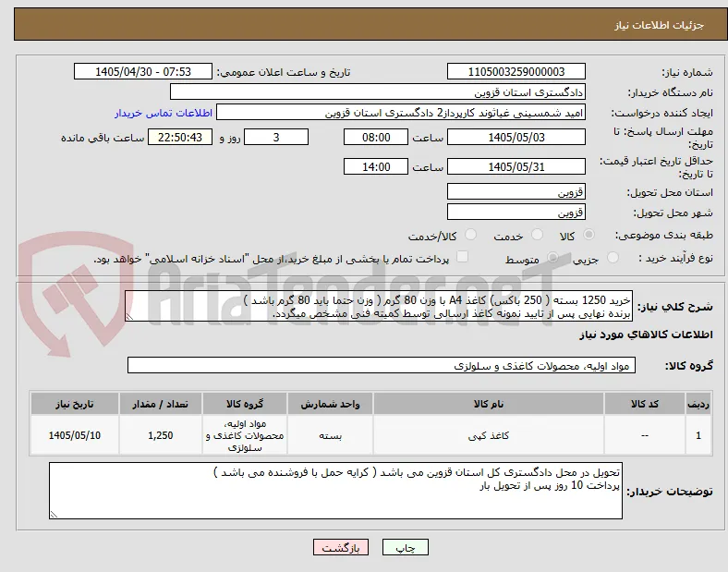Click the requester field امید شمسینی غیاثوند

pos(401,113)
